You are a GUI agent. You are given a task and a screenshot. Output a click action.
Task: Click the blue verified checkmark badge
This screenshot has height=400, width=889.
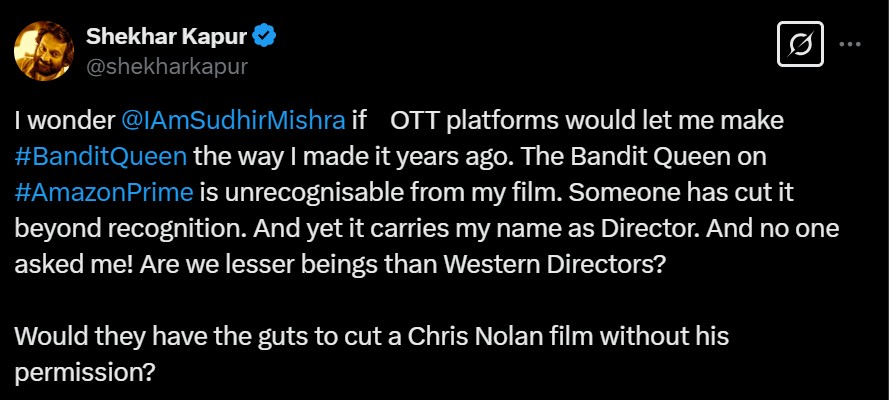click(x=264, y=38)
